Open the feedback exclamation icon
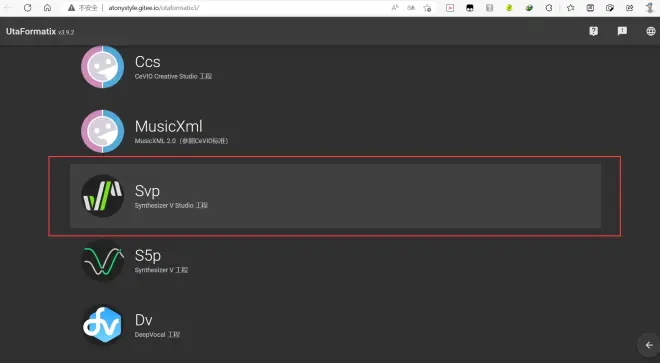Viewport: 660px width, 363px height. click(622, 31)
